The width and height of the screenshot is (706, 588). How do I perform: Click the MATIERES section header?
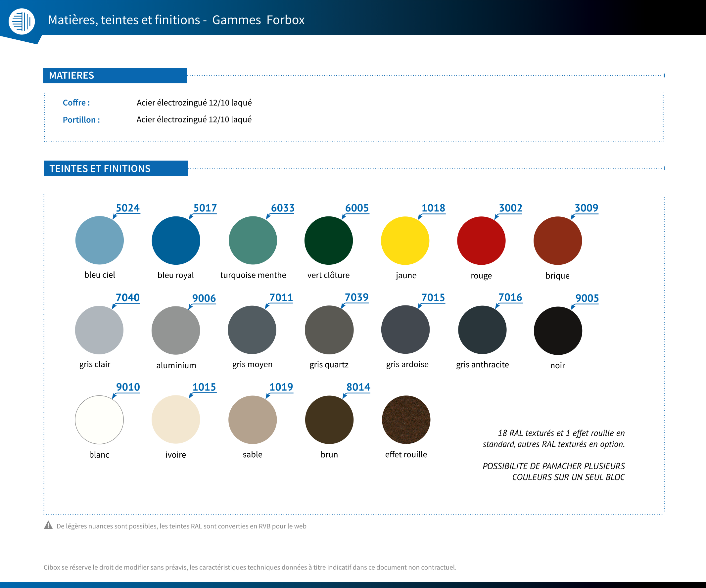pos(115,75)
